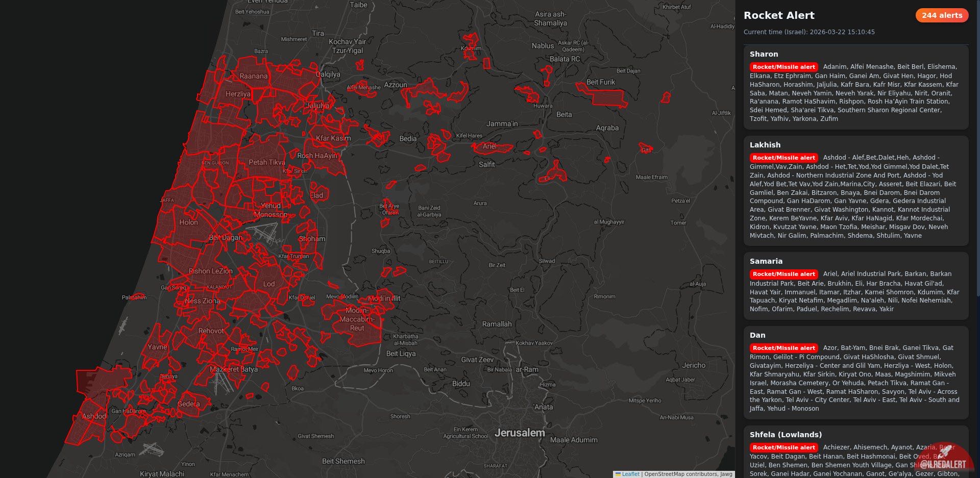This screenshot has width=980, height=478.
Task: Click the Rocket Alert panel title
Action: pyautogui.click(x=779, y=15)
